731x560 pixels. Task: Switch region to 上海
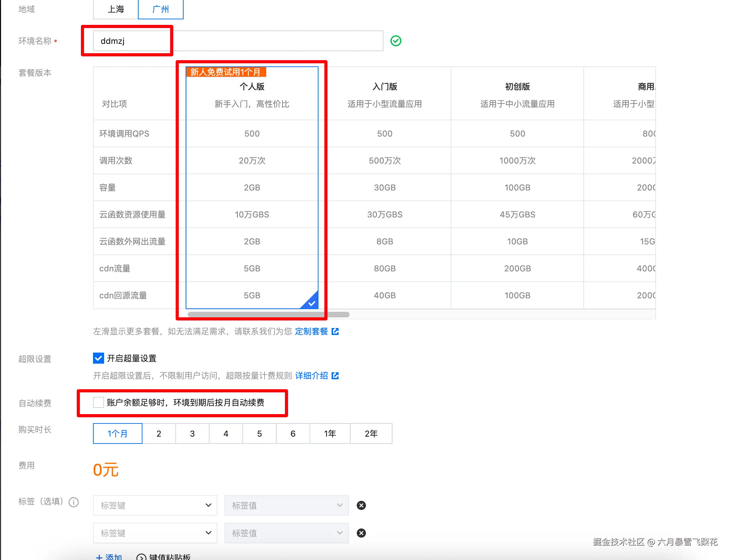tap(116, 9)
